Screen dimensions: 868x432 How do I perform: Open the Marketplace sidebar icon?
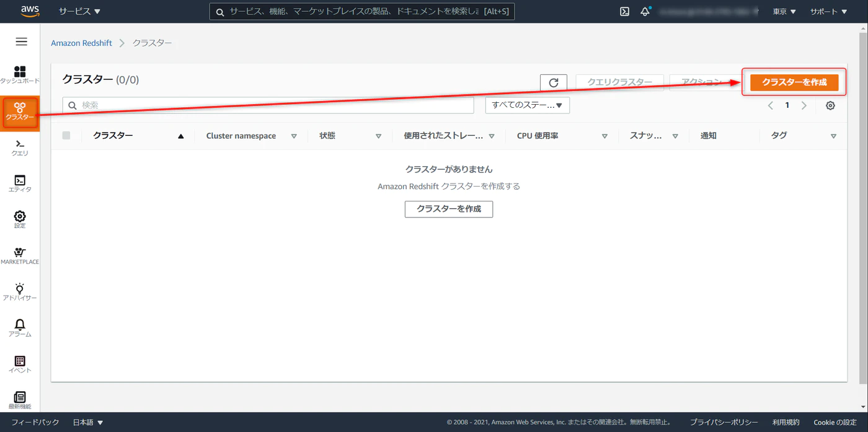[x=20, y=256]
